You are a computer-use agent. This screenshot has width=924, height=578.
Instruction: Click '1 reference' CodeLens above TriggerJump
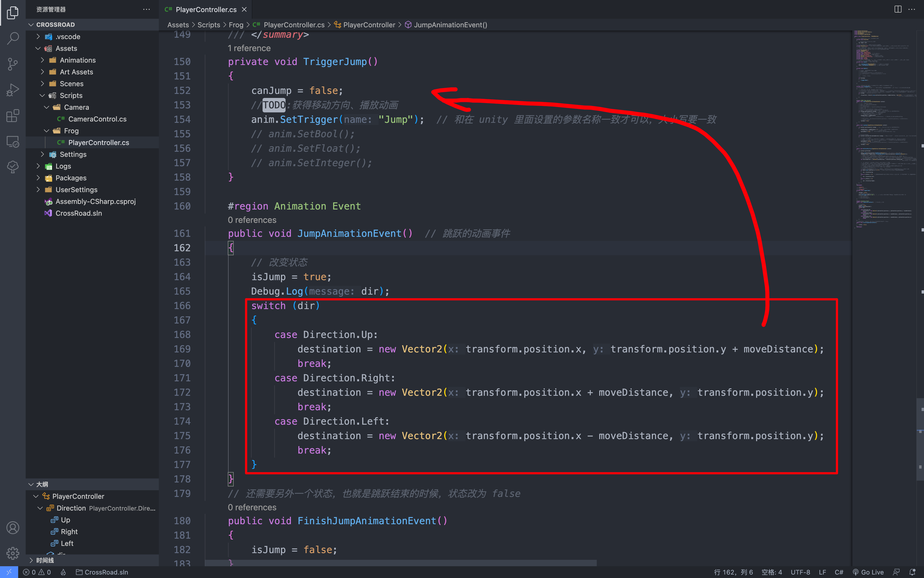(249, 48)
